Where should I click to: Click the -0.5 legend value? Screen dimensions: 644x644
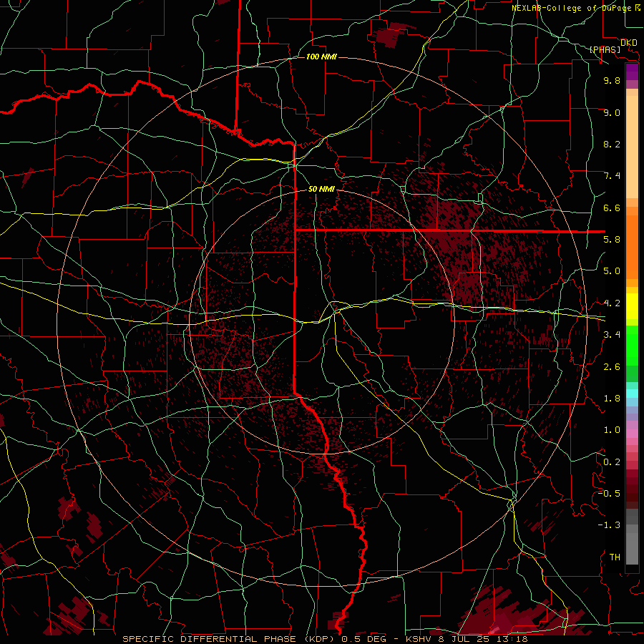pyautogui.click(x=609, y=493)
